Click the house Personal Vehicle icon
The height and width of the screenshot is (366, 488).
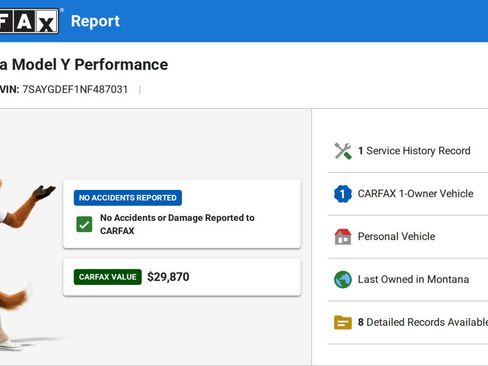343,237
